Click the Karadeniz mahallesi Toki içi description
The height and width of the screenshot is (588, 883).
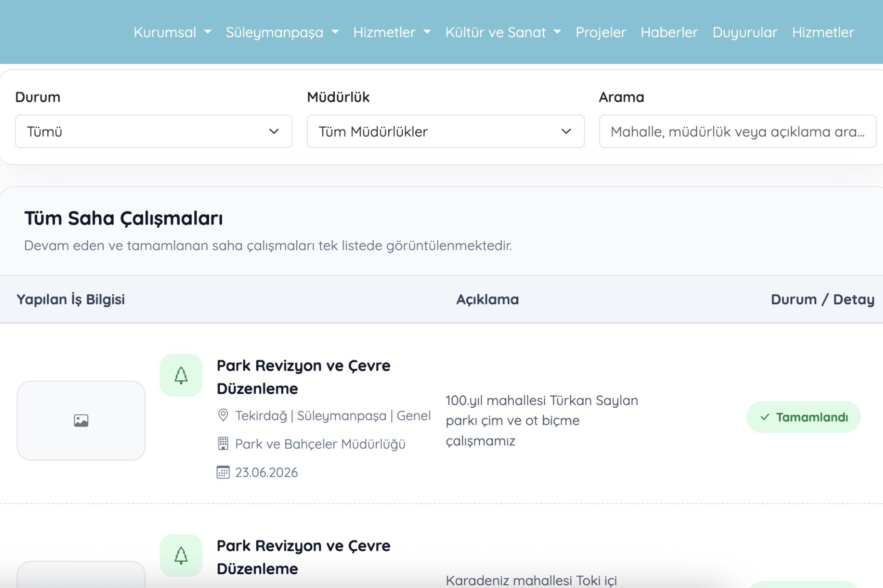tap(531, 580)
